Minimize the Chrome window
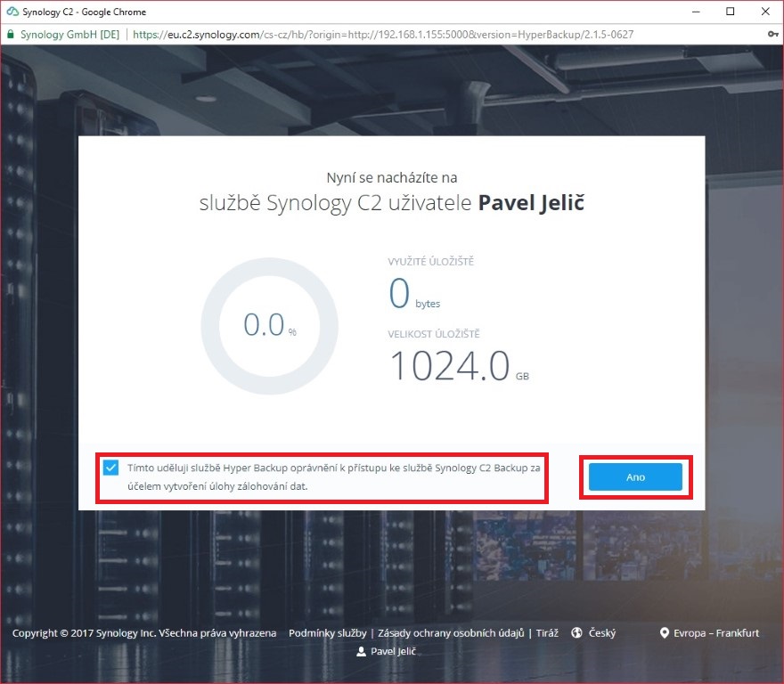 [x=696, y=12]
